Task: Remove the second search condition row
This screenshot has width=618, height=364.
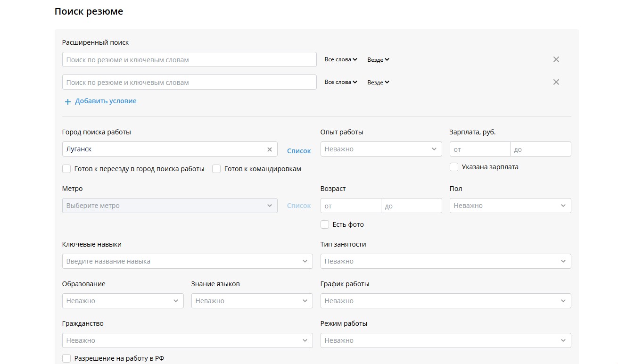Action: coord(556,82)
